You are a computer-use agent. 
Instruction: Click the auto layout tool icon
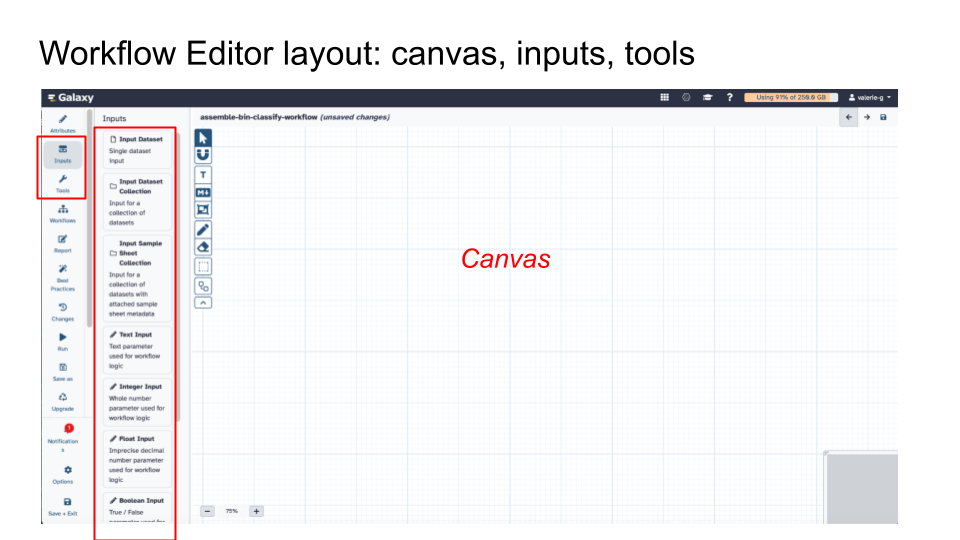[203, 285]
